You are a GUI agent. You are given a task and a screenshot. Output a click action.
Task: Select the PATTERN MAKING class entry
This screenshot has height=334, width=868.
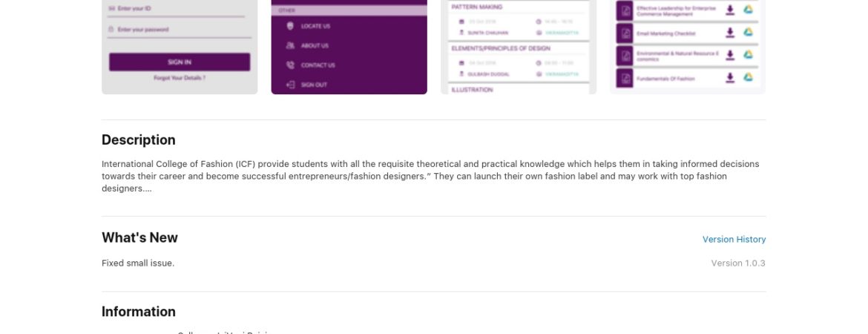[519, 20]
